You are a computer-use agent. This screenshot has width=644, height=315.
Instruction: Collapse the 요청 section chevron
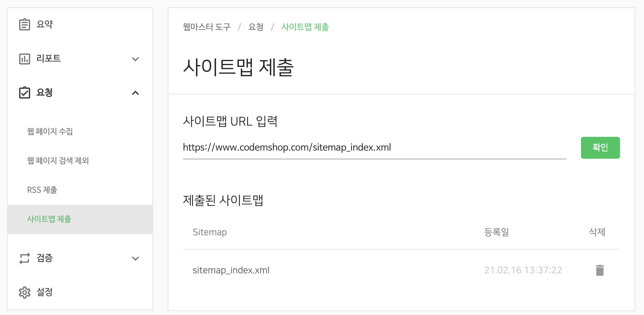tap(136, 93)
